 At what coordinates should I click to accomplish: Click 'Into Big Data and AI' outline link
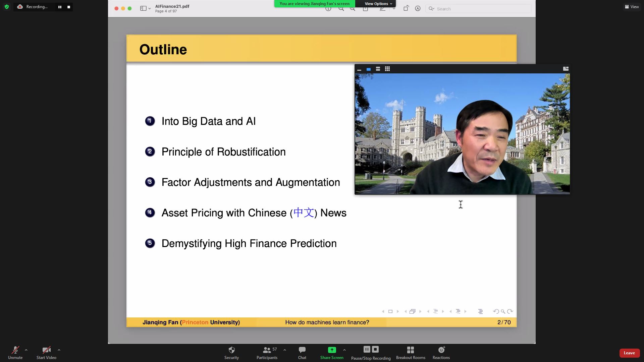(208, 121)
